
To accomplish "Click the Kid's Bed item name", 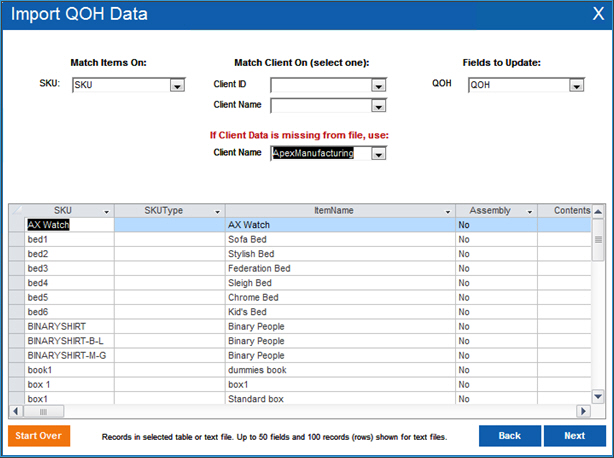I will (247, 312).
